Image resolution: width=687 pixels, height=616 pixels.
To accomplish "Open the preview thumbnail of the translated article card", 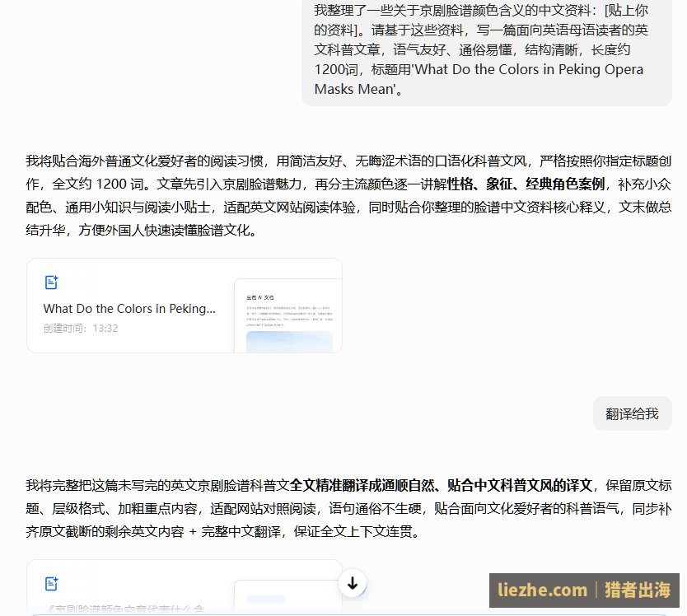I will 287,597.
